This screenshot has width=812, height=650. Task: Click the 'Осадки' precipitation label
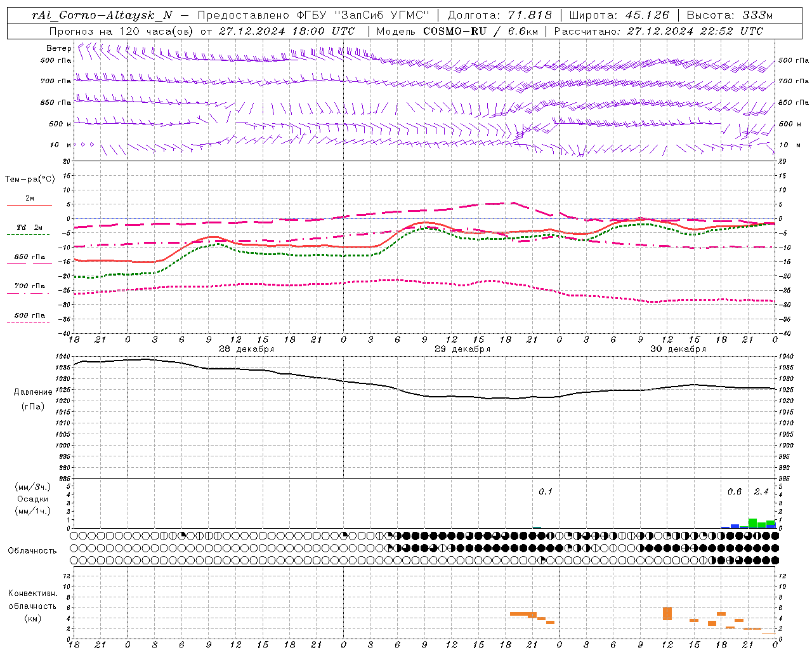[33, 499]
